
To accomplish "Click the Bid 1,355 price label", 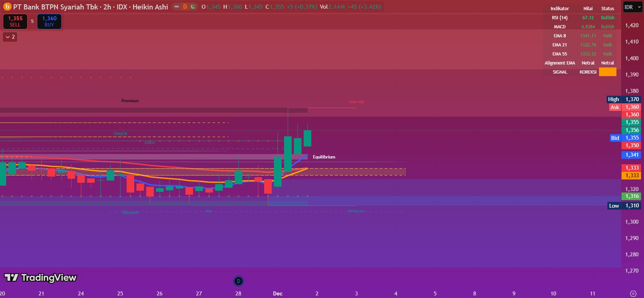I will (x=625, y=138).
